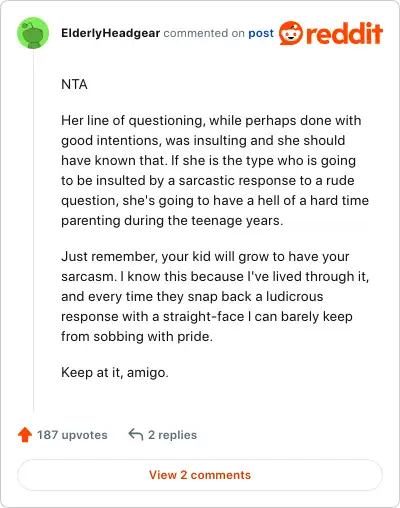
Task: Click the Reddit Snoo logo icon
Action: [x=291, y=33]
